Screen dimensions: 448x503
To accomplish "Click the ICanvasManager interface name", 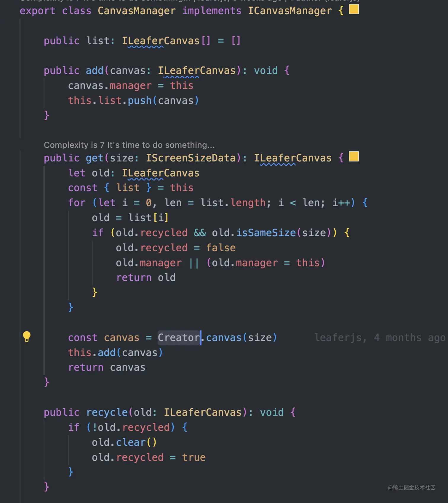I will [x=290, y=11].
